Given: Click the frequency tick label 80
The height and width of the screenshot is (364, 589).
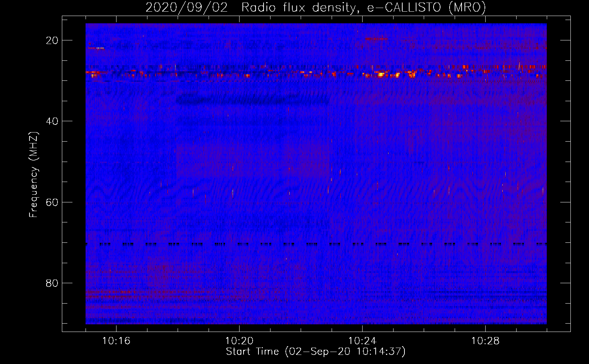Looking at the screenshot, I should click(52, 283).
